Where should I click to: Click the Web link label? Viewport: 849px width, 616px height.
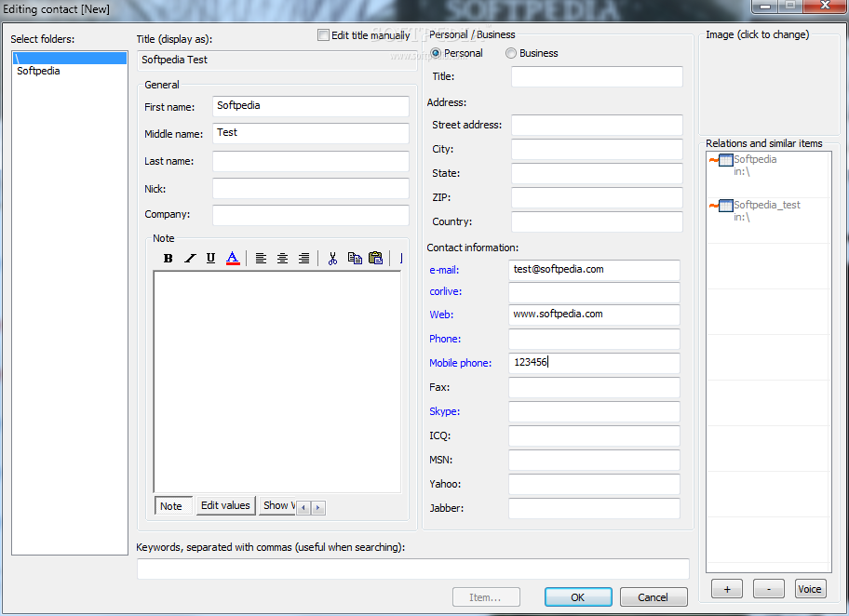tap(441, 315)
